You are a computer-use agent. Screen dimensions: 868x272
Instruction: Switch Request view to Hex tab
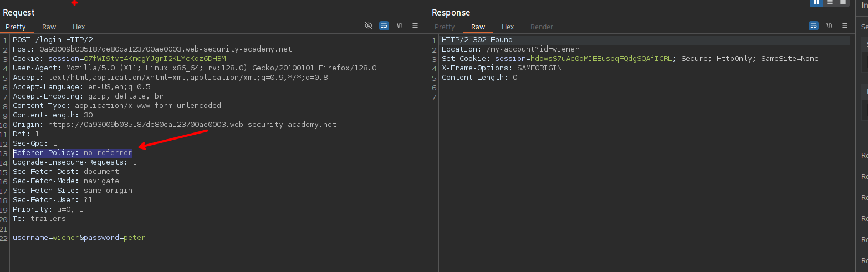(x=79, y=27)
